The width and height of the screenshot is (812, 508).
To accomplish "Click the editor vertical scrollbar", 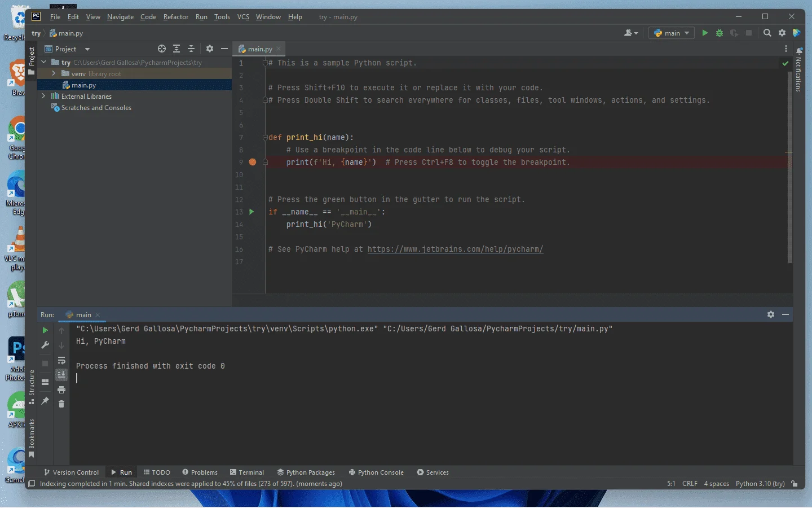I will pos(789,167).
